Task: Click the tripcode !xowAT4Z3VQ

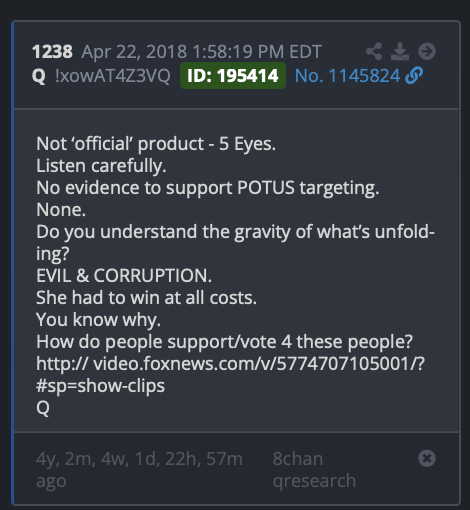Action: click(113, 76)
